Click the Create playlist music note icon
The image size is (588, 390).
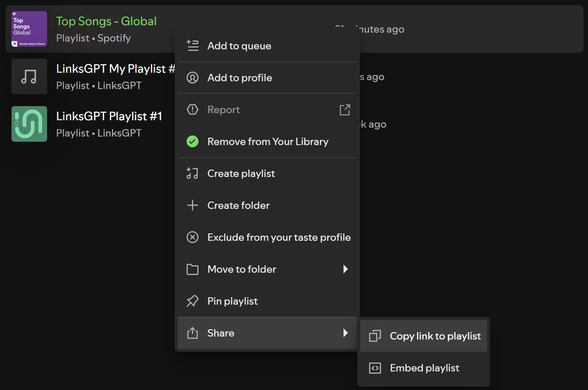click(193, 173)
